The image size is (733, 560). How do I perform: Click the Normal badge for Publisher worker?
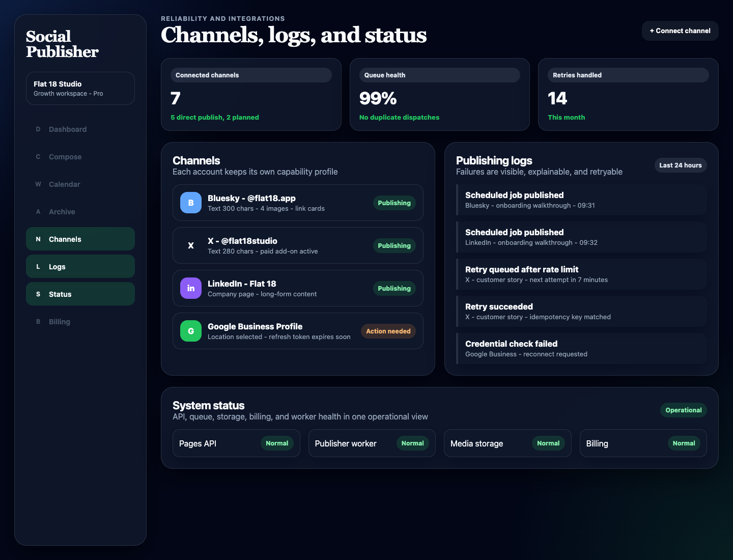point(413,443)
